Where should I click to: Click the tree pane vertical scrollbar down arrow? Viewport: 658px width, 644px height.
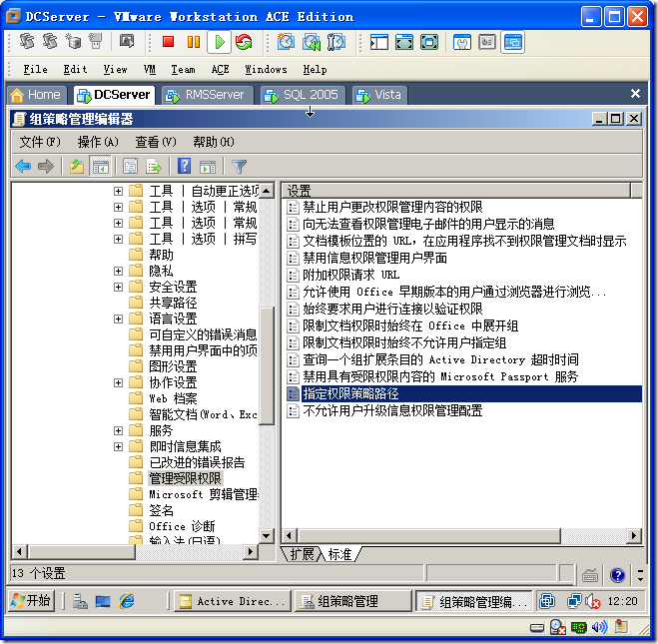(266, 536)
